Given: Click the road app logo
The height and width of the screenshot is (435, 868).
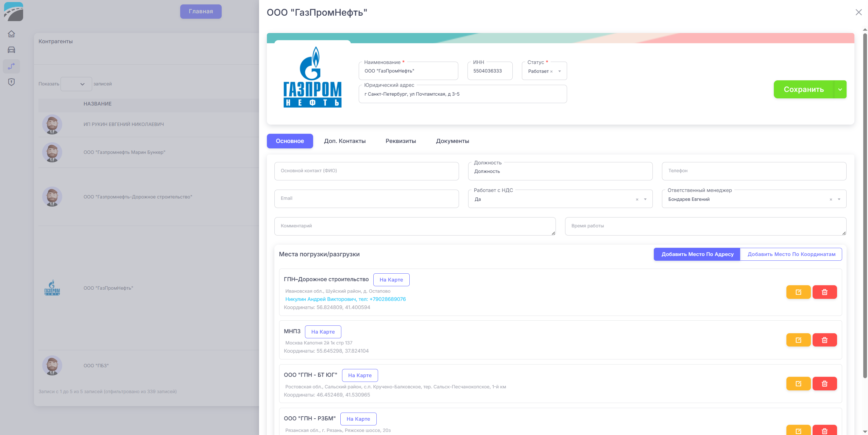Looking at the screenshot, I should 14,12.
